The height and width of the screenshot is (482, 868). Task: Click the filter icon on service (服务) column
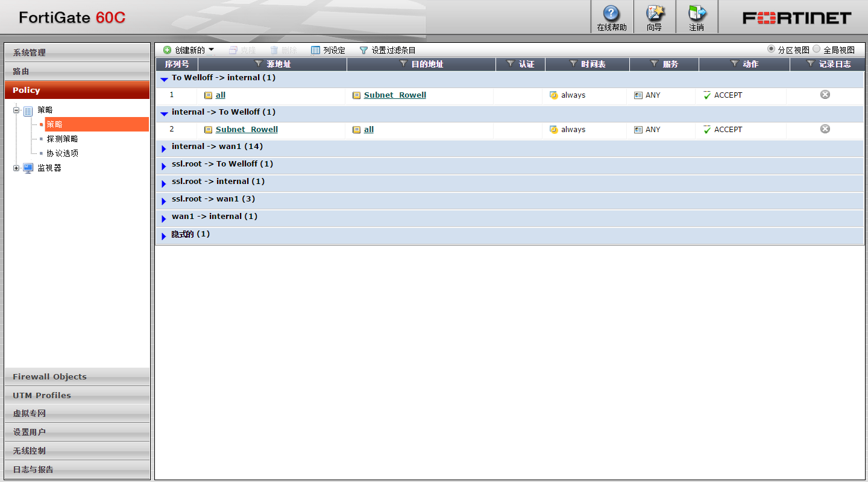pyautogui.click(x=655, y=64)
